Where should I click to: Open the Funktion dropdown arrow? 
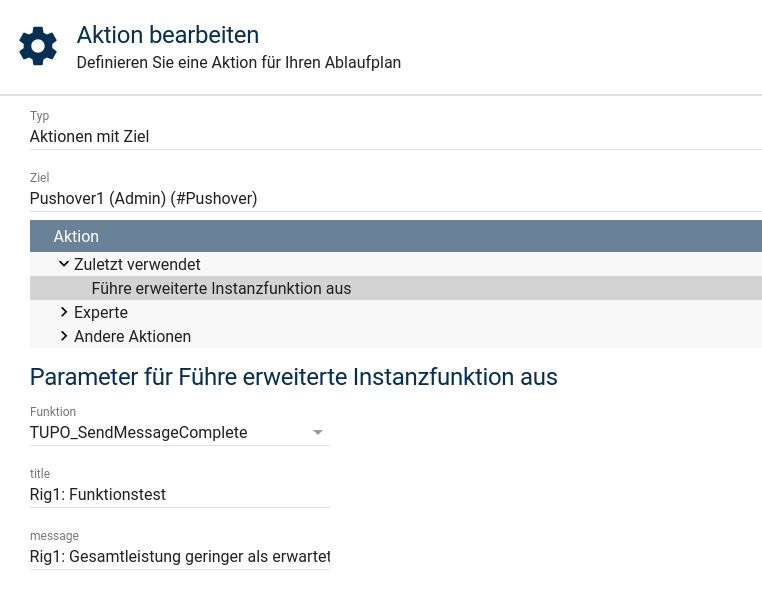pos(318,433)
